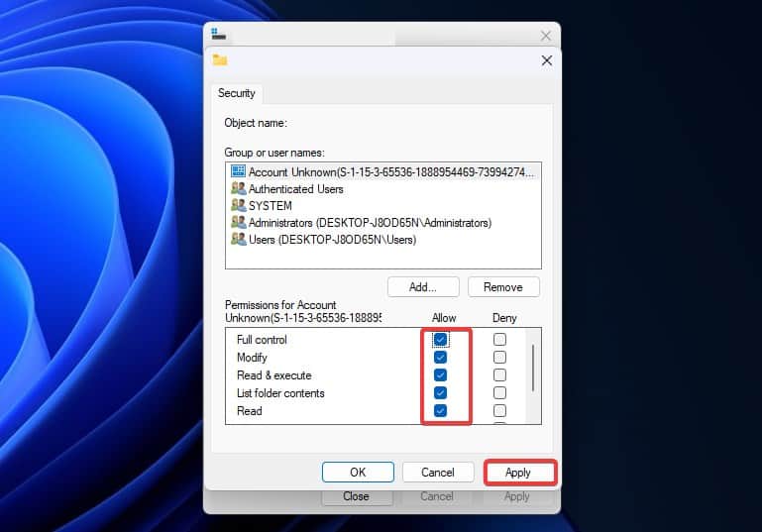Click the folder icon in the dialog title bar
The image size is (762, 532).
[x=220, y=59]
